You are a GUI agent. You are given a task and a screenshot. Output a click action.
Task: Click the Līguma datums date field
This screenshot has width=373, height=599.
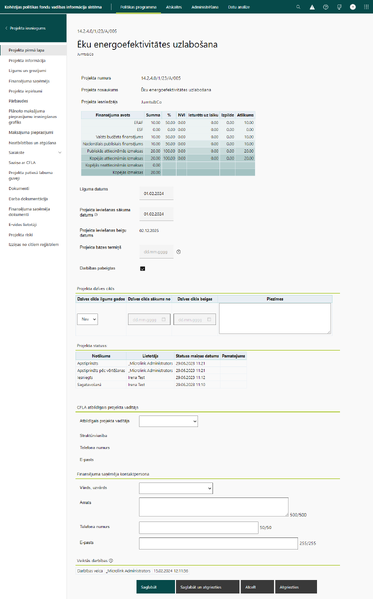(156, 193)
